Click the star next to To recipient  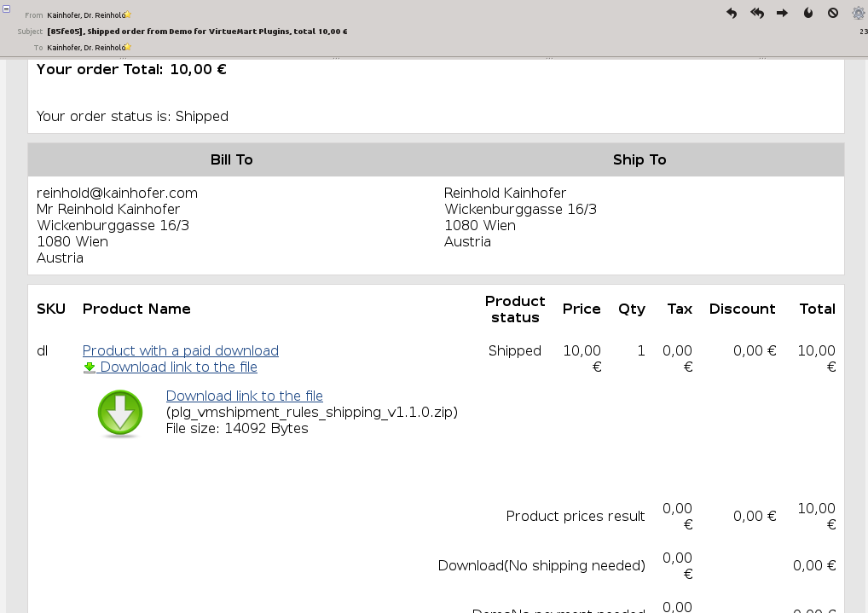(x=128, y=47)
